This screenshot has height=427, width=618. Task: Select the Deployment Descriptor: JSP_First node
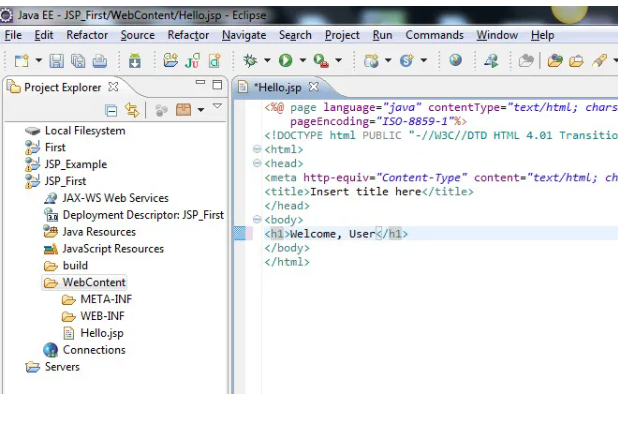(142, 215)
